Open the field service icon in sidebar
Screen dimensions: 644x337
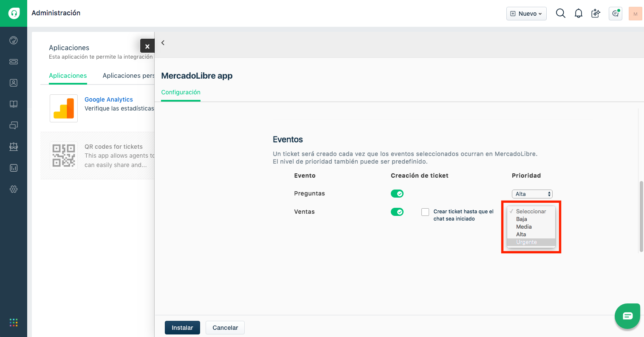tap(14, 147)
